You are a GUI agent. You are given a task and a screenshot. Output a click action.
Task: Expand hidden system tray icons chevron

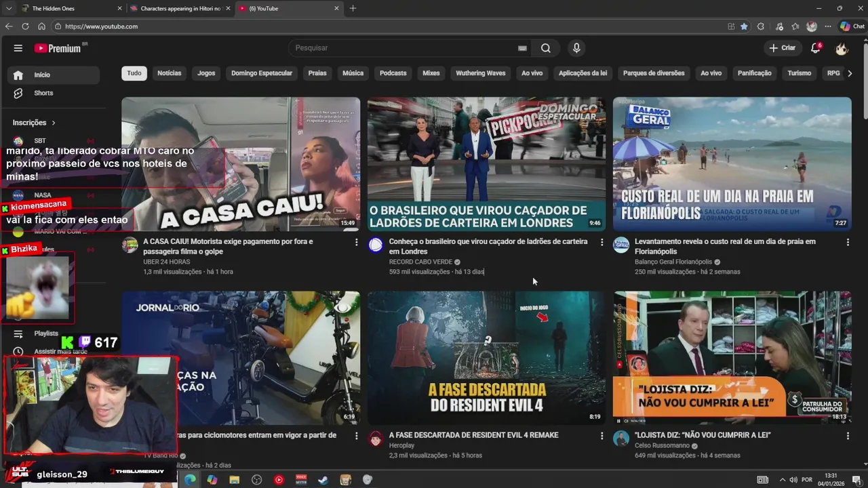click(782, 480)
